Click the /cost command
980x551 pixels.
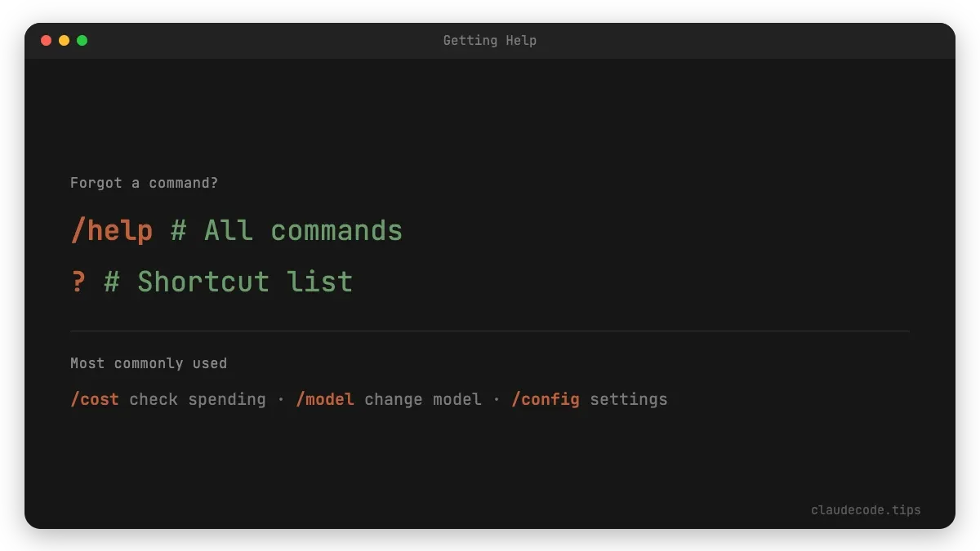[x=95, y=399]
